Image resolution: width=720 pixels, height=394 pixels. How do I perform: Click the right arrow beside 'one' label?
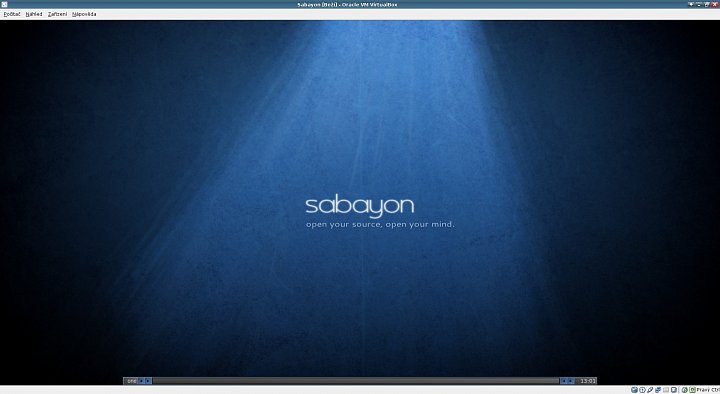[148, 381]
